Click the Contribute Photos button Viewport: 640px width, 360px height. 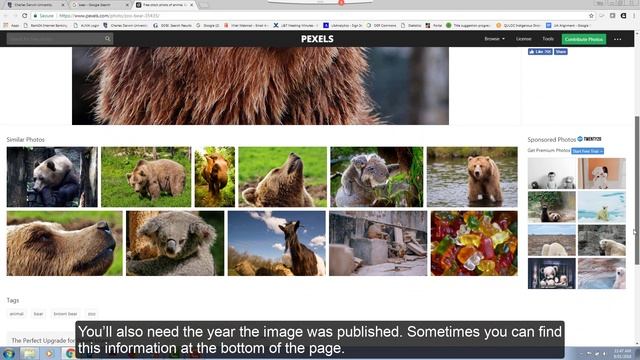tap(584, 39)
